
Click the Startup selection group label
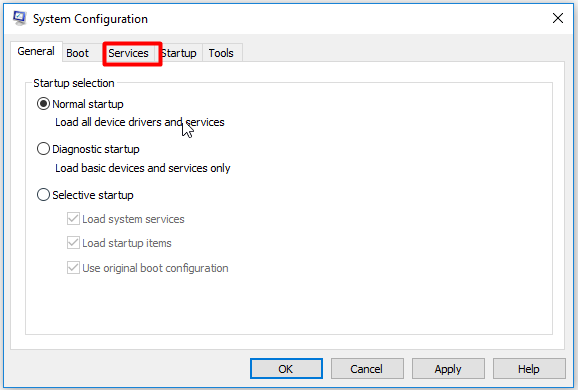(74, 83)
